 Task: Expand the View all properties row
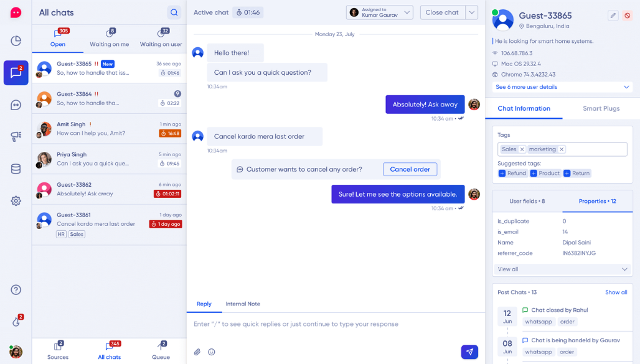[x=562, y=269]
